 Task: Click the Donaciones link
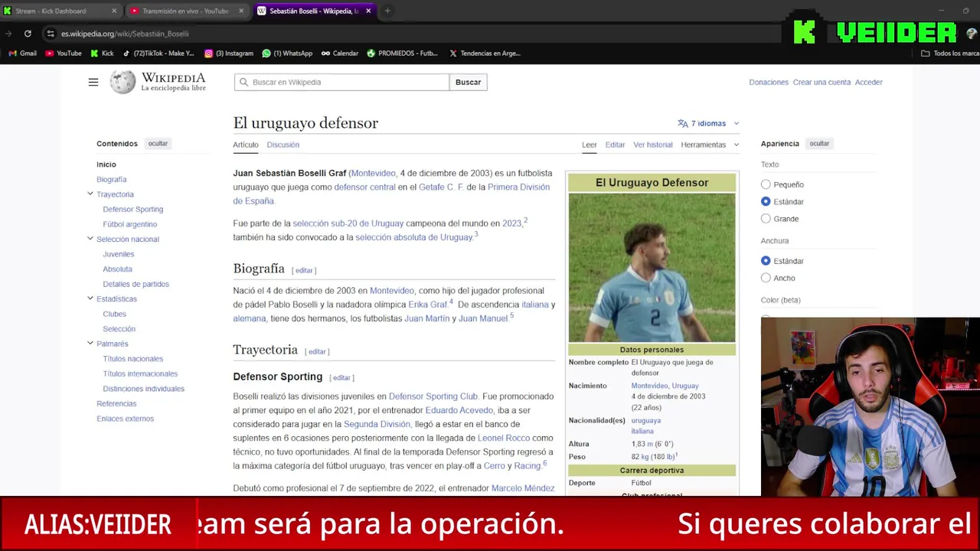coord(769,82)
